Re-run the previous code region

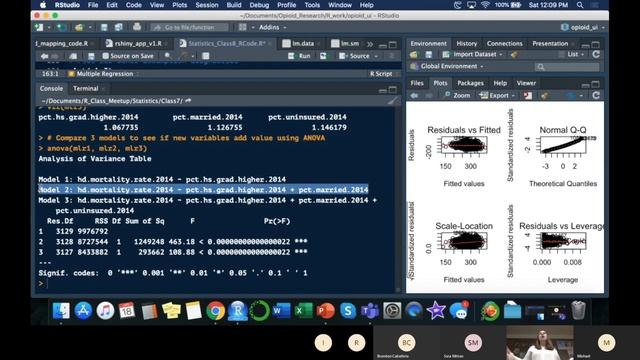pos(323,56)
